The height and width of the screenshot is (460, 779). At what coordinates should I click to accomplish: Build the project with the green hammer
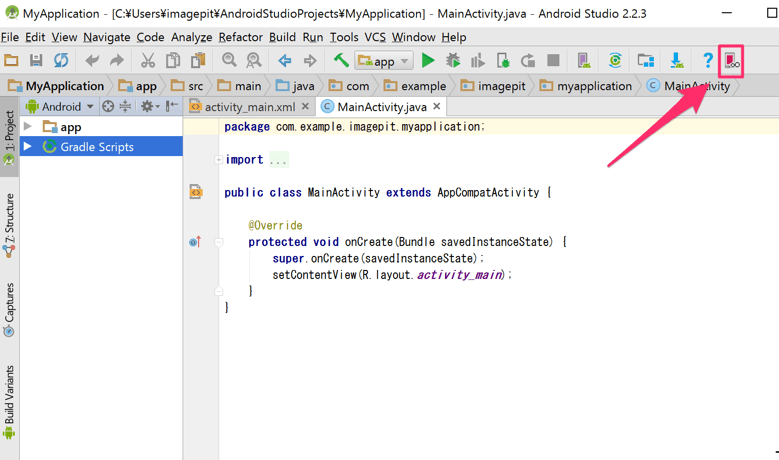[x=341, y=60]
